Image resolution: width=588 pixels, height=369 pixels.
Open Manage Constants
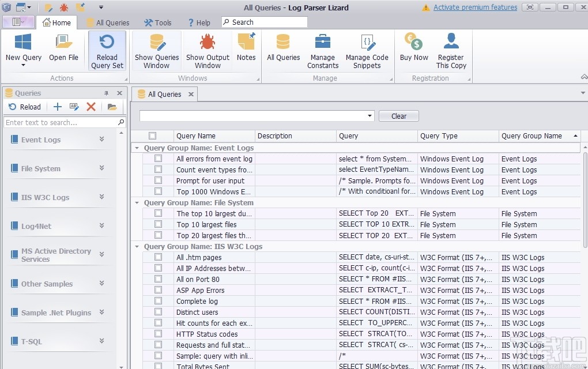pos(323,51)
